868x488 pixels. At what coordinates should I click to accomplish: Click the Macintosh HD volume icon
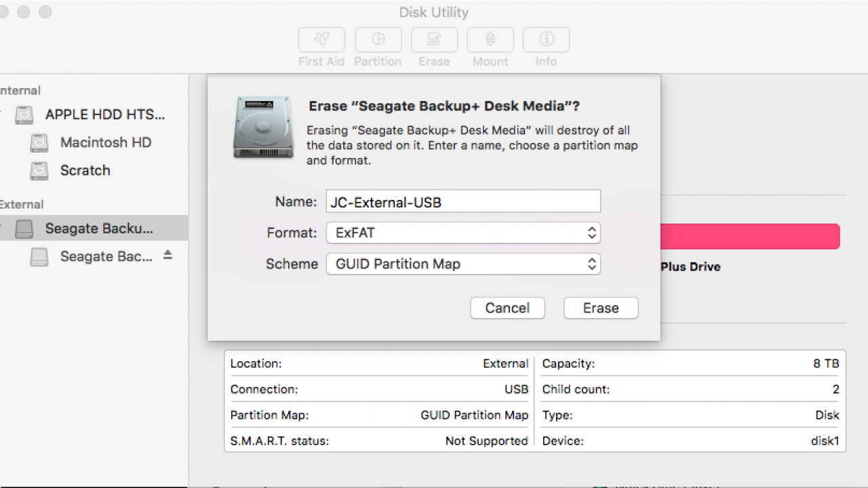tap(39, 142)
